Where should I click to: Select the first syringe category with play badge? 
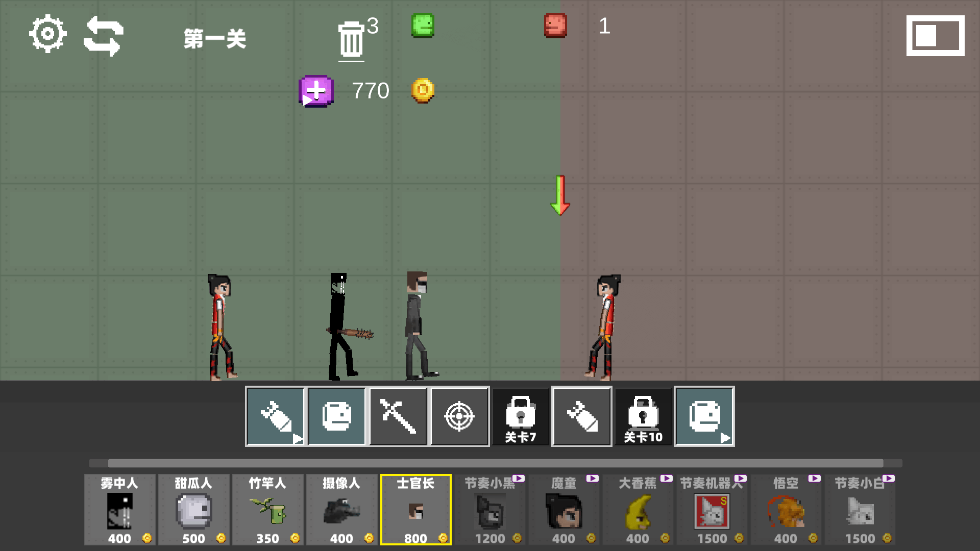click(x=276, y=416)
